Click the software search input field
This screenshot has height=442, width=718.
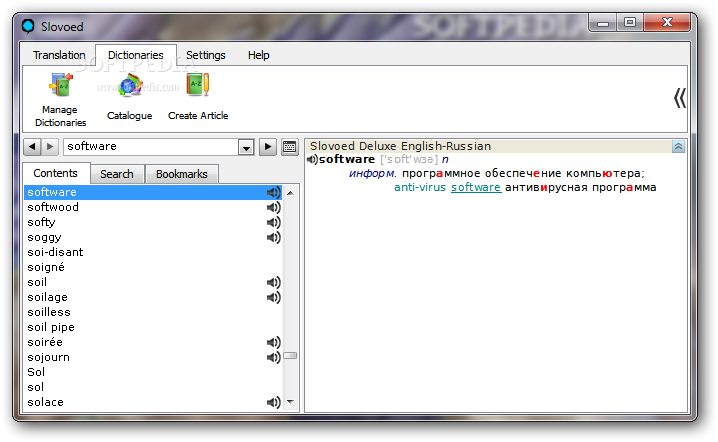tap(151, 147)
